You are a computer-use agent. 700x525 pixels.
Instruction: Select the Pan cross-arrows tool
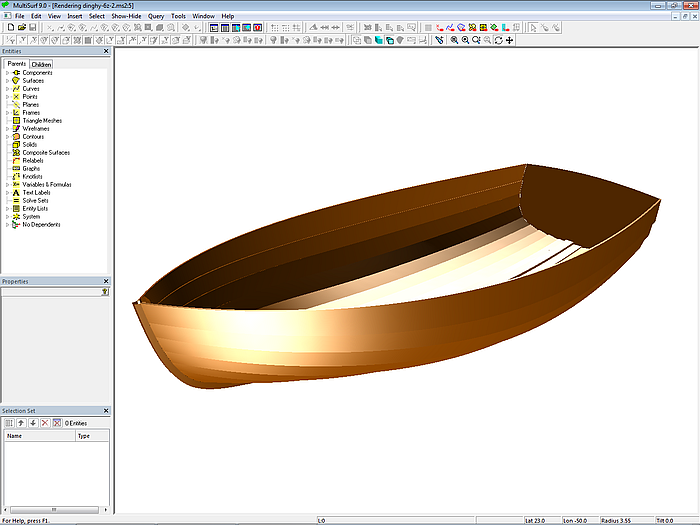tap(510, 40)
